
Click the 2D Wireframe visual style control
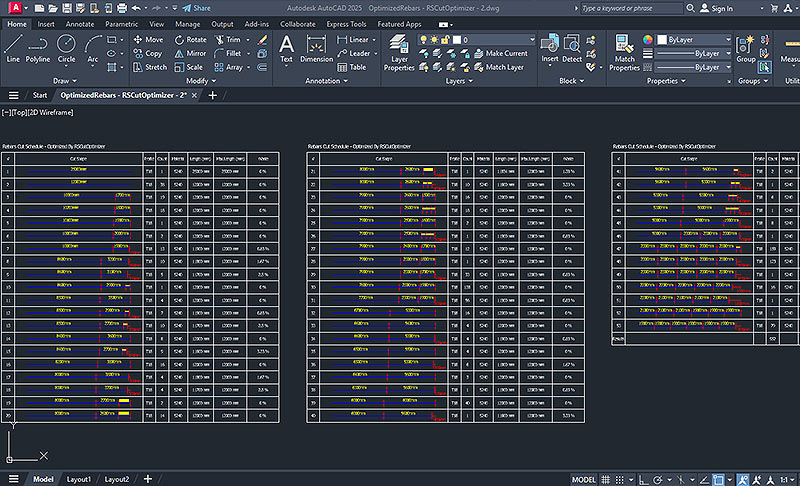coord(51,112)
